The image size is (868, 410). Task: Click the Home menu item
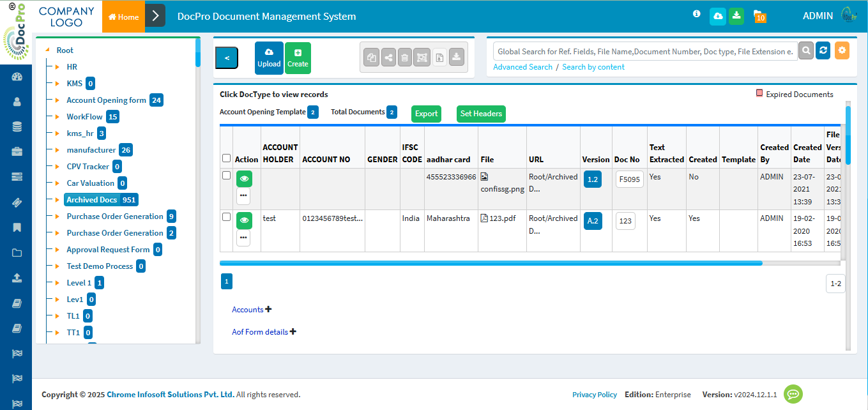[x=123, y=16]
